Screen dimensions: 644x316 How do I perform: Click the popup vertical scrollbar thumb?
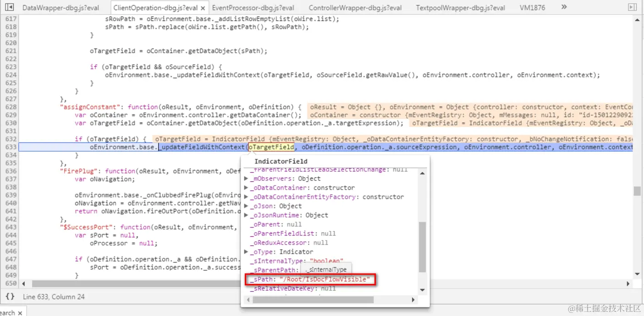click(x=422, y=247)
